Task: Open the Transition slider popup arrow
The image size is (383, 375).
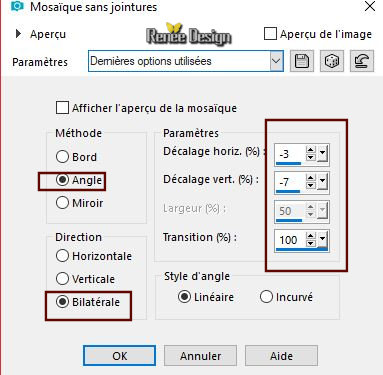Action: [x=322, y=239]
